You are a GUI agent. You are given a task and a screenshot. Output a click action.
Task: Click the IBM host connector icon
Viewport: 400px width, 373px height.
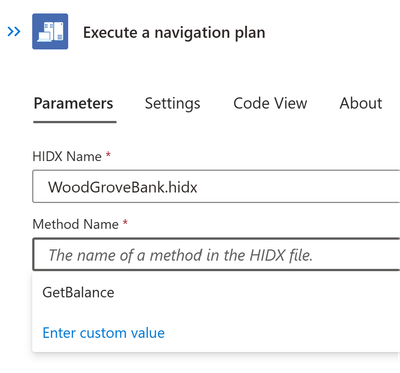[x=50, y=31]
